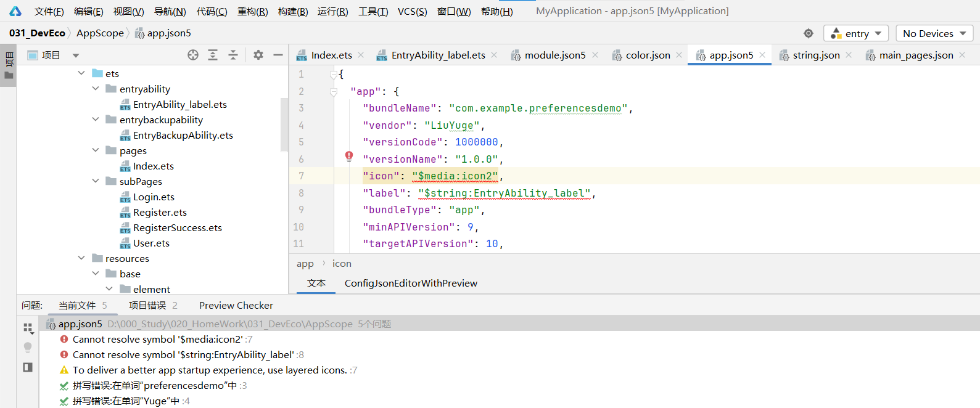
Task: Collapse the resources folder
Action: [81, 258]
